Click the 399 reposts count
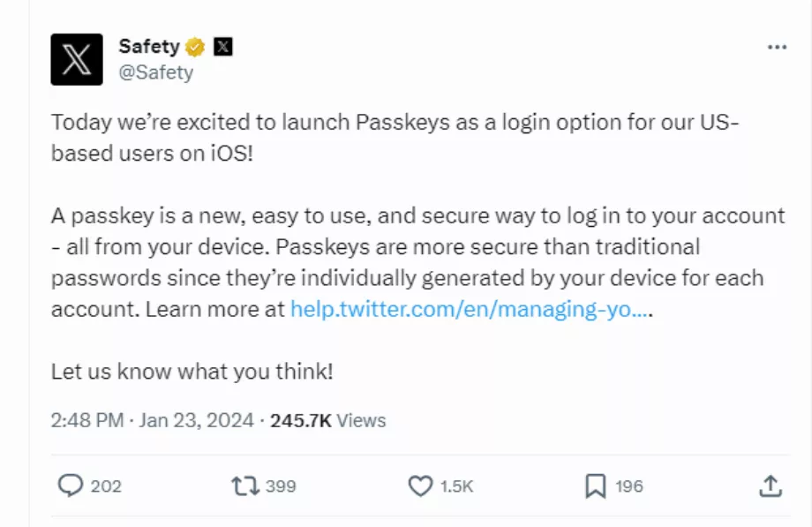This screenshot has height=527, width=812. coord(281,486)
